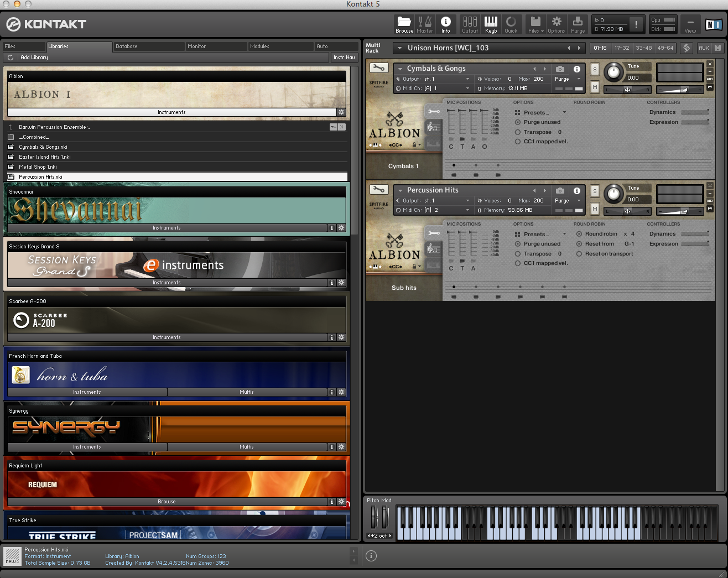Image resolution: width=728 pixels, height=578 pixels.
Task: Open Output st. 1 dropdown for Cymbals & Gongs
Action: (x=467, y=79)
